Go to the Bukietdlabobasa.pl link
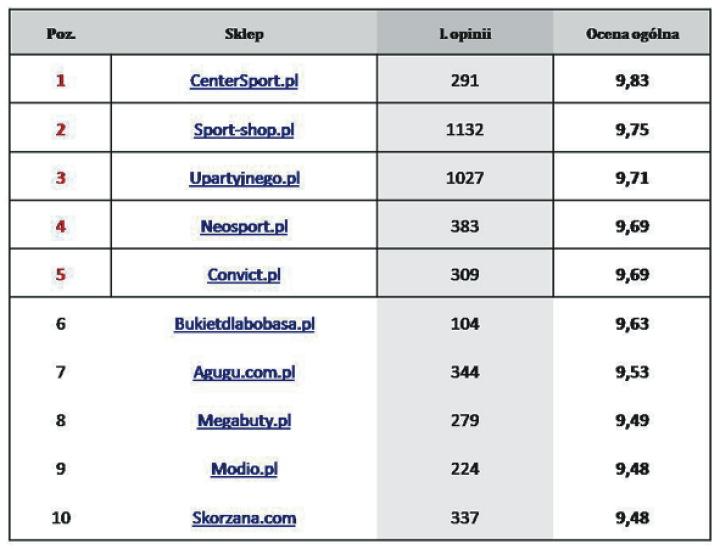This screenshot has width=720, height=549. tap(244, 324)
